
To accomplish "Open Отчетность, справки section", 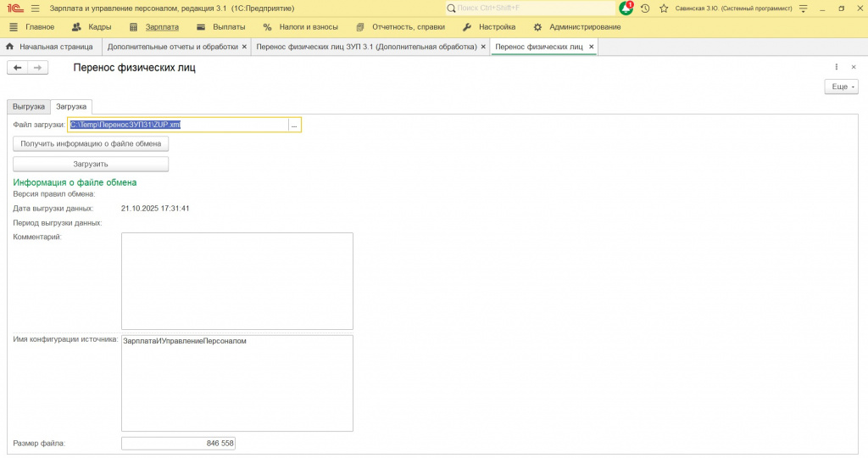I will (x=401, y=26).
